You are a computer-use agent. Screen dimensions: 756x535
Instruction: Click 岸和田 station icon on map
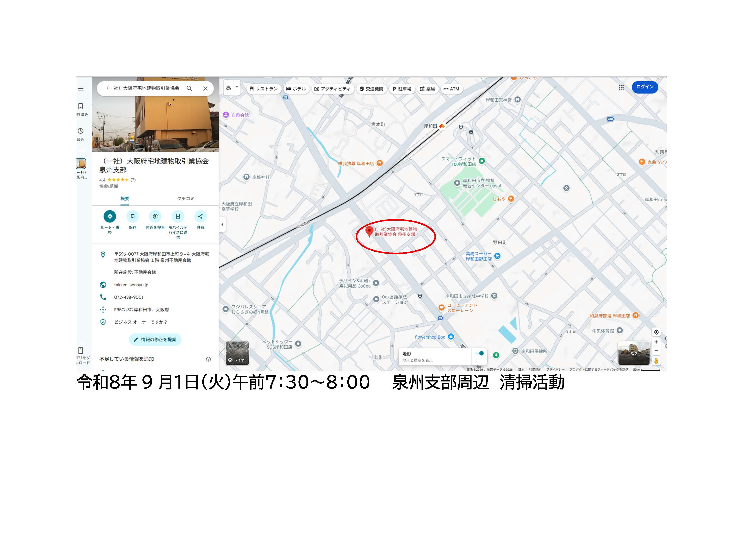pos(442,126)
